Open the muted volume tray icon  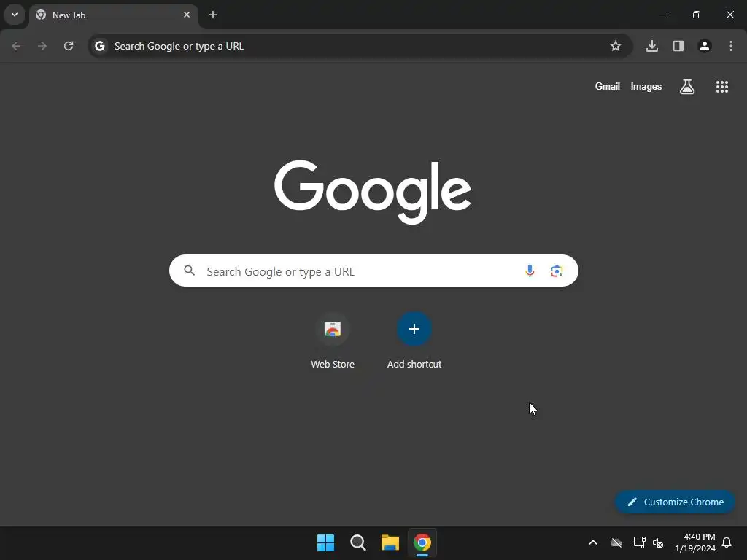pos(658,542)
